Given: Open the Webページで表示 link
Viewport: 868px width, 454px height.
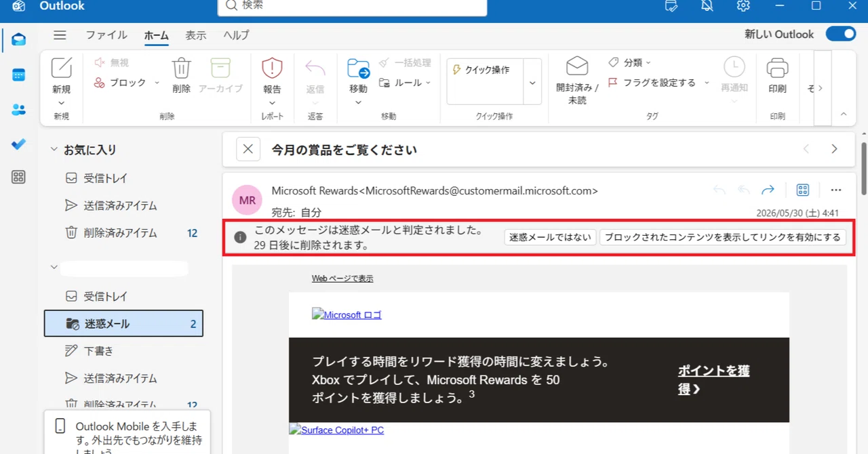Looking at the screenshot, I should tap(342, 278).
